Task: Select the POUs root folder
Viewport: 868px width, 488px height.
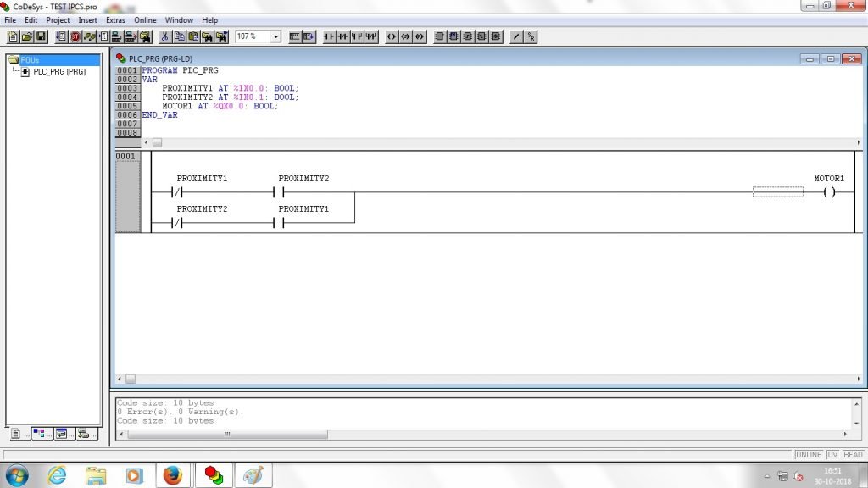Action: (x=30, y=60)
